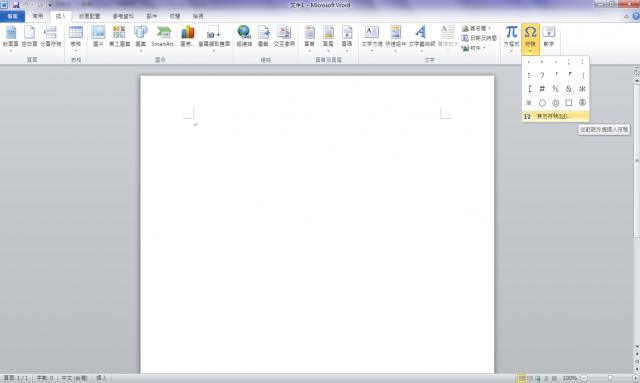
Task: Click the zoom in plus button
Action: tap(636, 378)
